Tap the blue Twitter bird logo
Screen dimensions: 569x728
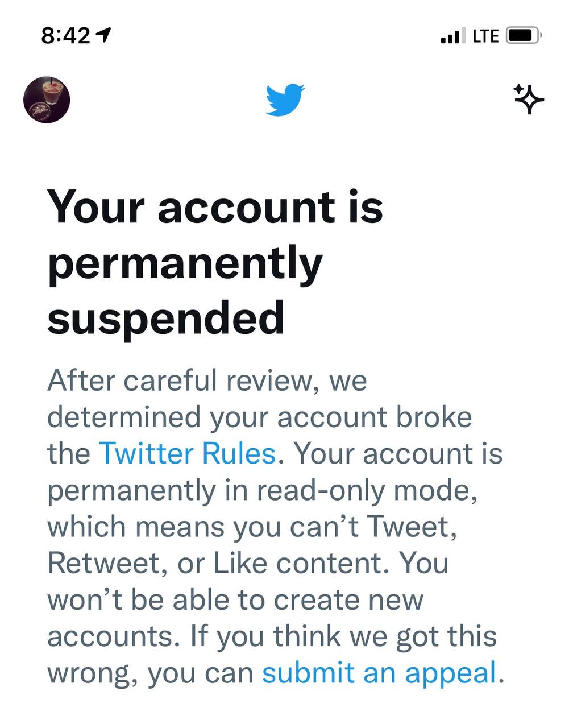click(285, 100)
